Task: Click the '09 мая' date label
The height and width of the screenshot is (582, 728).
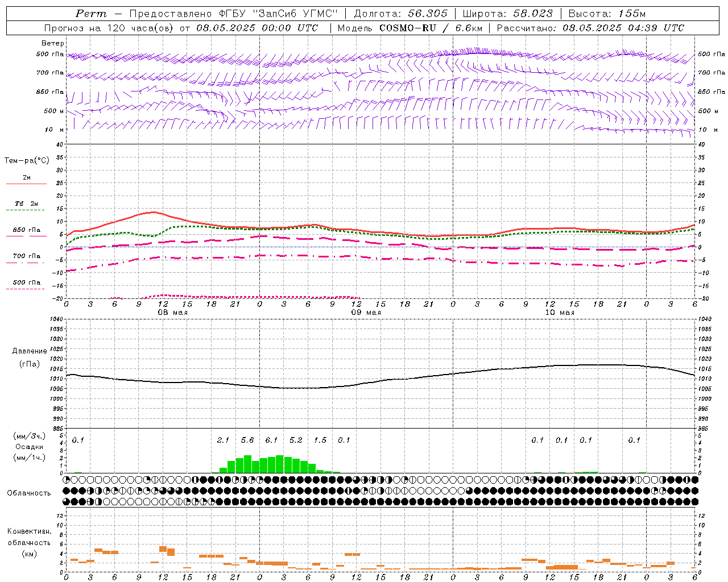Action: (366, 313)
